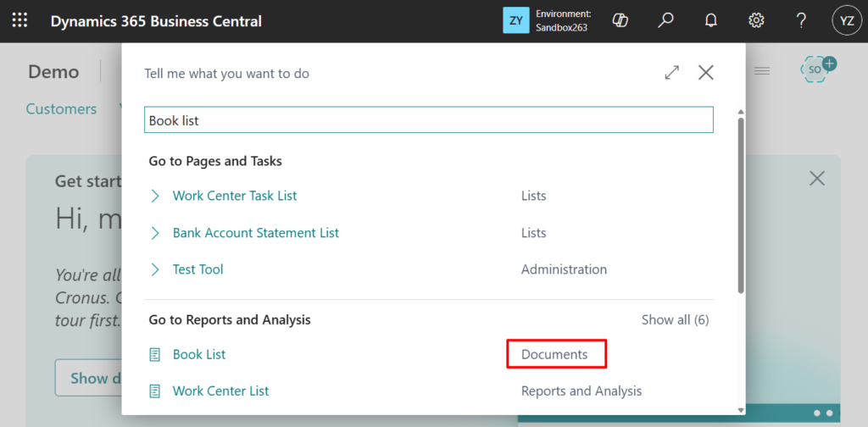The height and width of the screenshot is (427, 868).
Task: Open the Work Center List report
Action: (220, 391)
